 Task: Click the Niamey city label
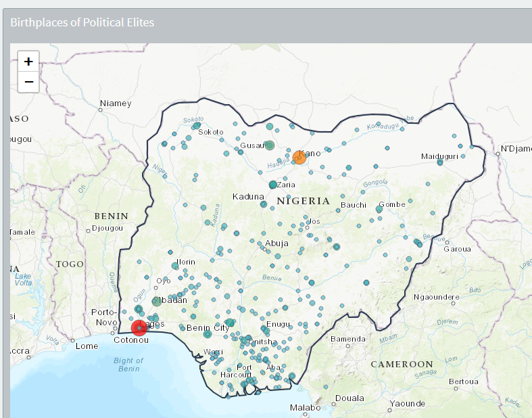[x=116, y=103]
